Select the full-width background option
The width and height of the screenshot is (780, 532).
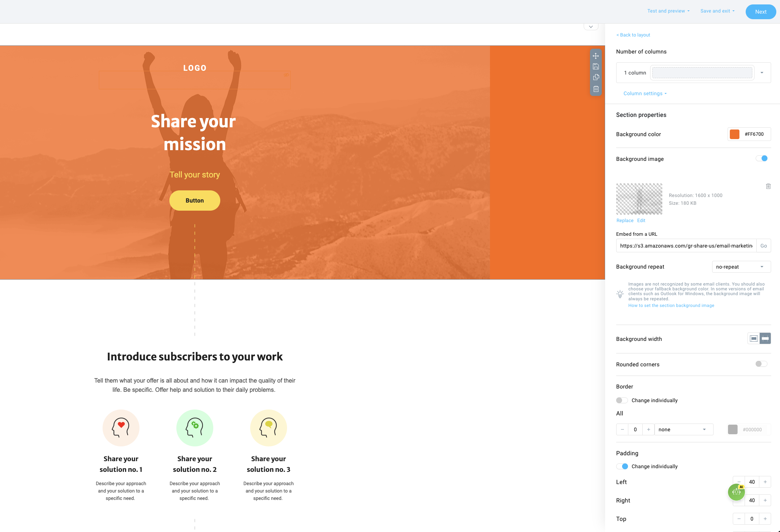765,338
